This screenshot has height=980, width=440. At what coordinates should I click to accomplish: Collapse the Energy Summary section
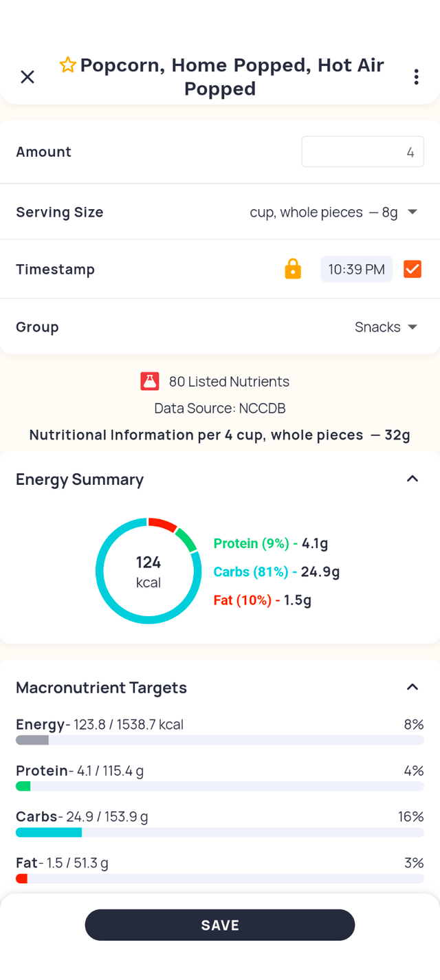click(412, 479)
